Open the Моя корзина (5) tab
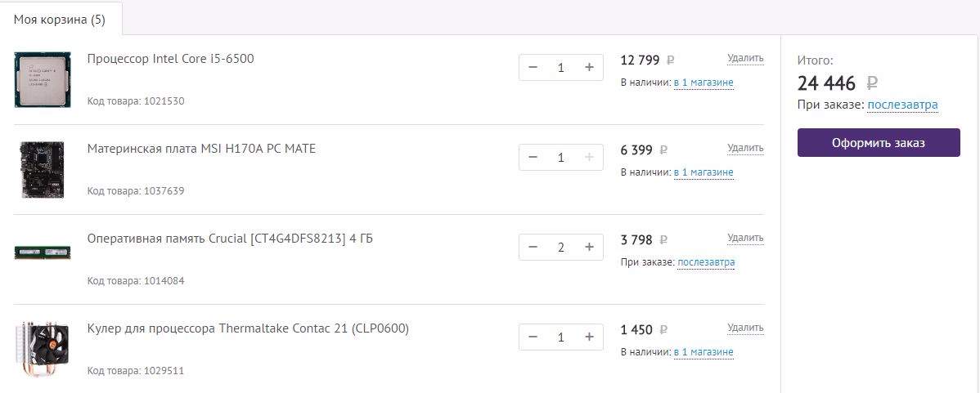 (x=60, y=20)
